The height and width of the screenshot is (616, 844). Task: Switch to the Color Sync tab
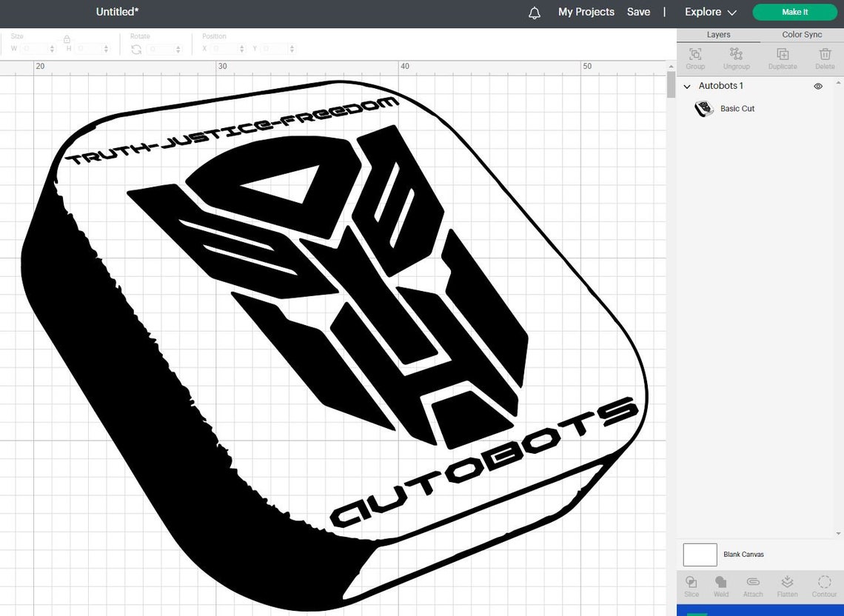coord(801,34)
